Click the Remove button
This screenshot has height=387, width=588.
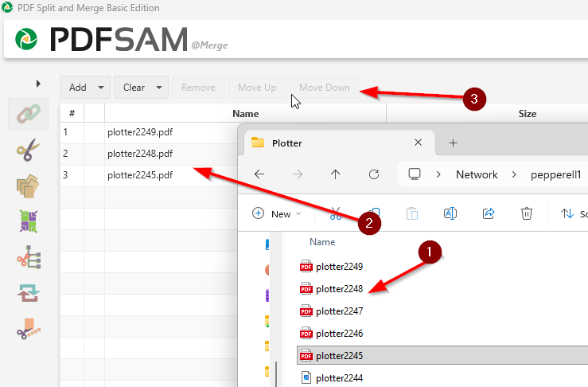(x=198, y=88)
